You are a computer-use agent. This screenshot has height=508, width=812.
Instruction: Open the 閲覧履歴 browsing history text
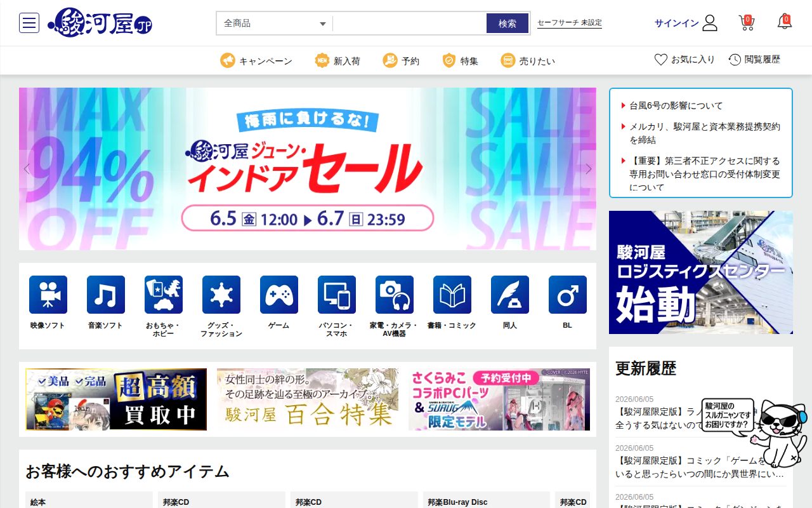pos(763,59)
